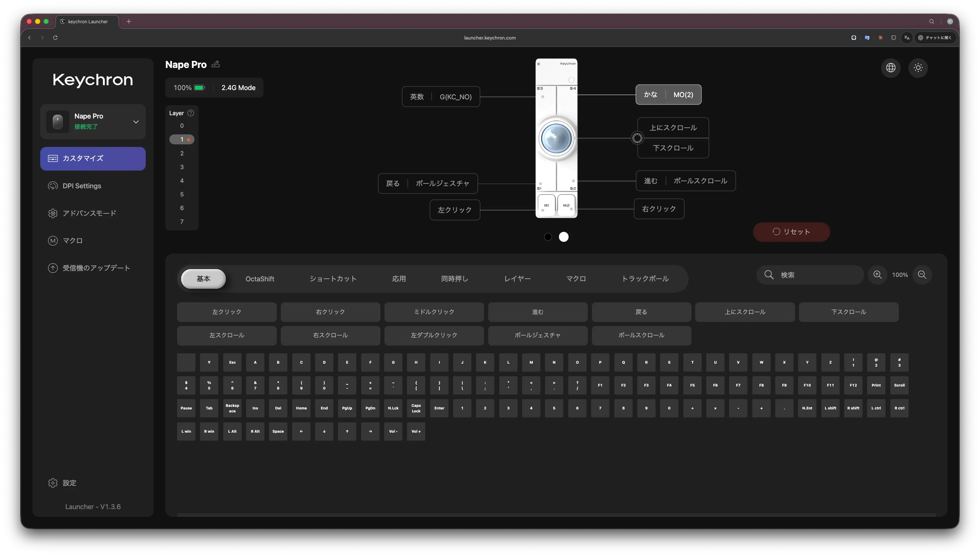The width and height of the screenshot is (980, 556).
Task: Click the カスタマイズ sidebar item
Action: click(93, 158)
